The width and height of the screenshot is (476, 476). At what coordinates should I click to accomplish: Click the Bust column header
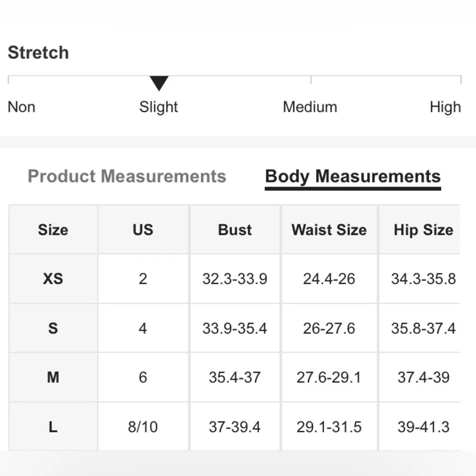point(235,230)
